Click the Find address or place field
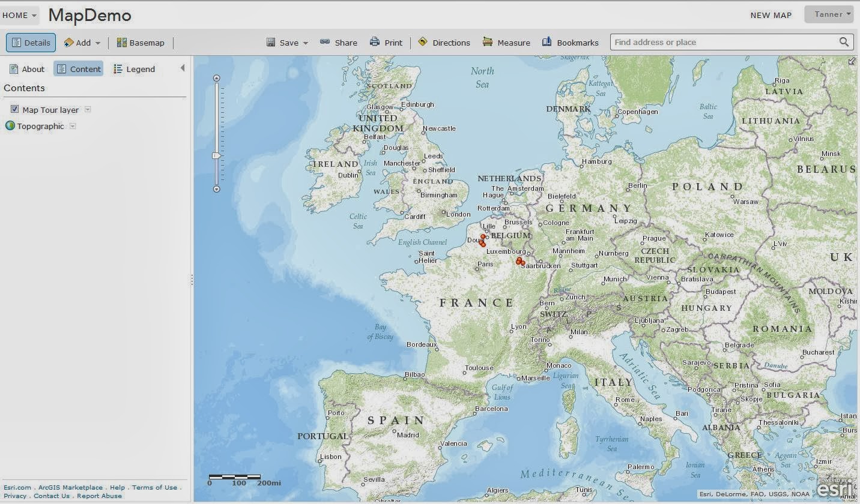 [x=724, y=42]
